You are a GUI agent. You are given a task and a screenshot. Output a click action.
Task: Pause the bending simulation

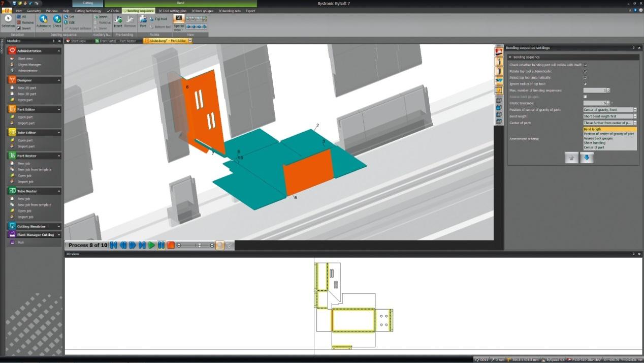[x=161, y=246]
